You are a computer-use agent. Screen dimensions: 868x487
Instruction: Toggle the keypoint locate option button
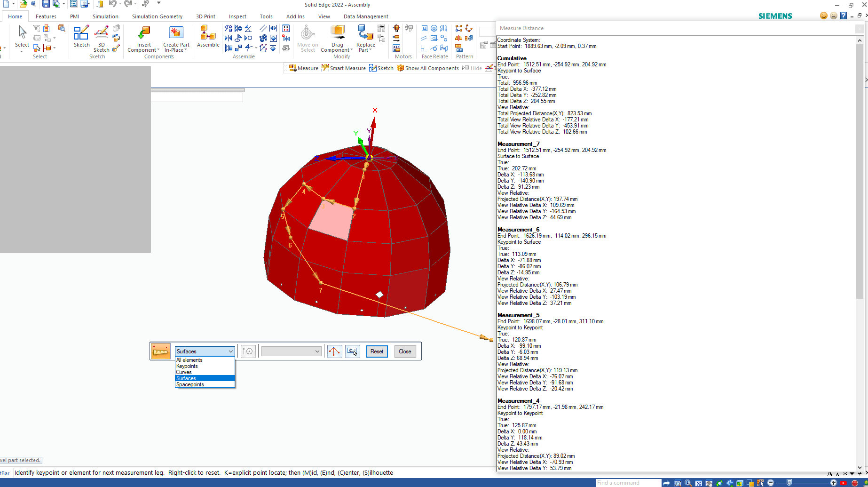tap(248, 351)
